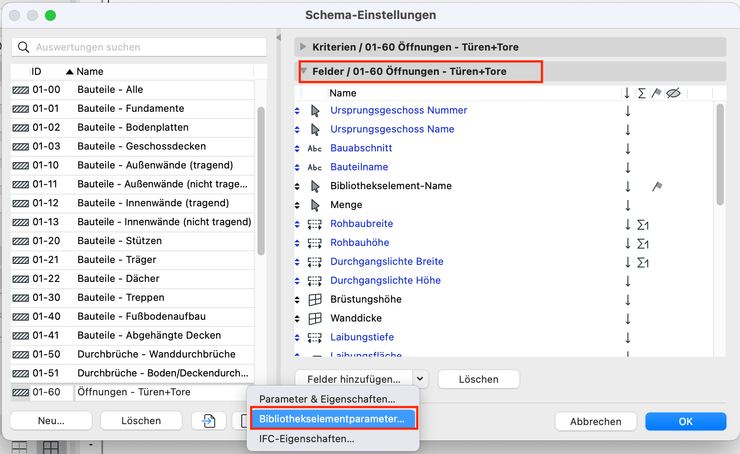Image resolution: width=740 pixels, height=454 pixels.
Task: Click schedule list vertical scrollbar
Action: [261, 181]
